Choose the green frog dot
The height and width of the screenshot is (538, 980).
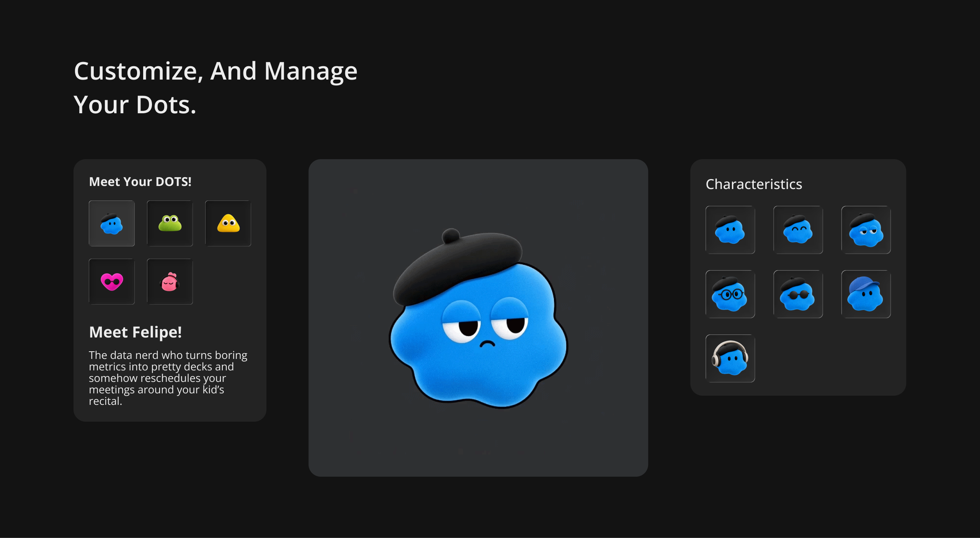click(x=170, y=223)
